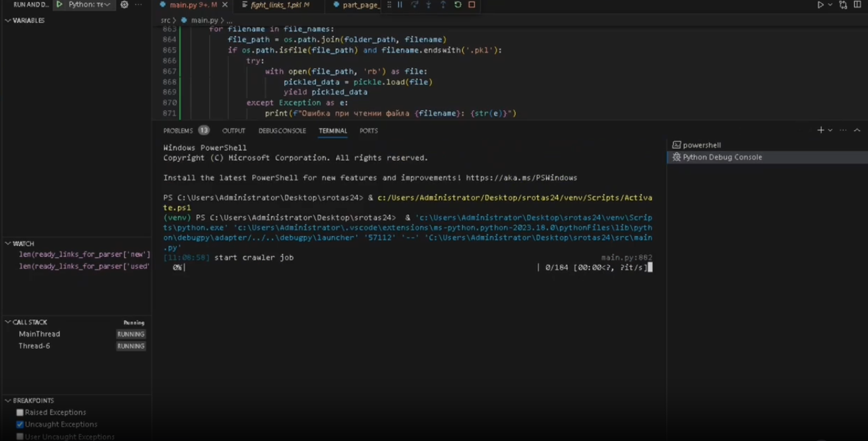Open the PORTS panel tab
868x441 pixels.
369,131
